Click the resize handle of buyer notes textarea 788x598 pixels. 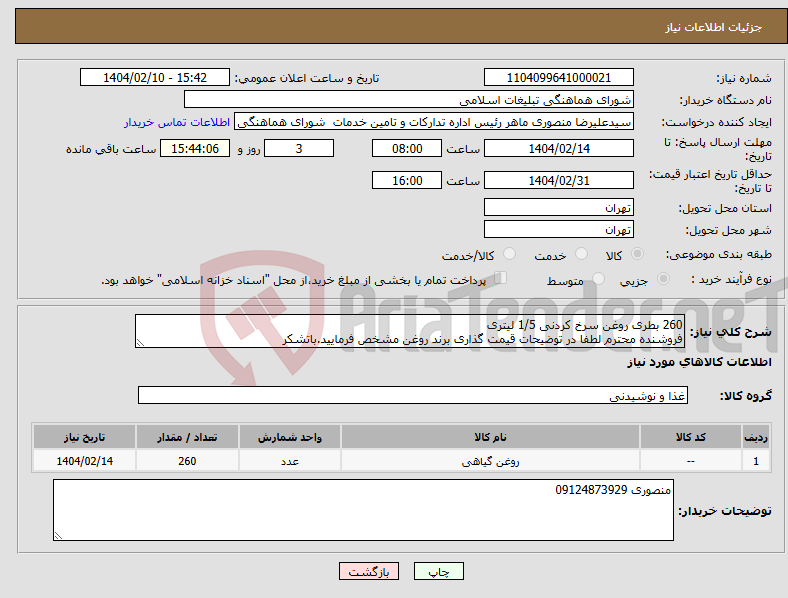point(58,536)
